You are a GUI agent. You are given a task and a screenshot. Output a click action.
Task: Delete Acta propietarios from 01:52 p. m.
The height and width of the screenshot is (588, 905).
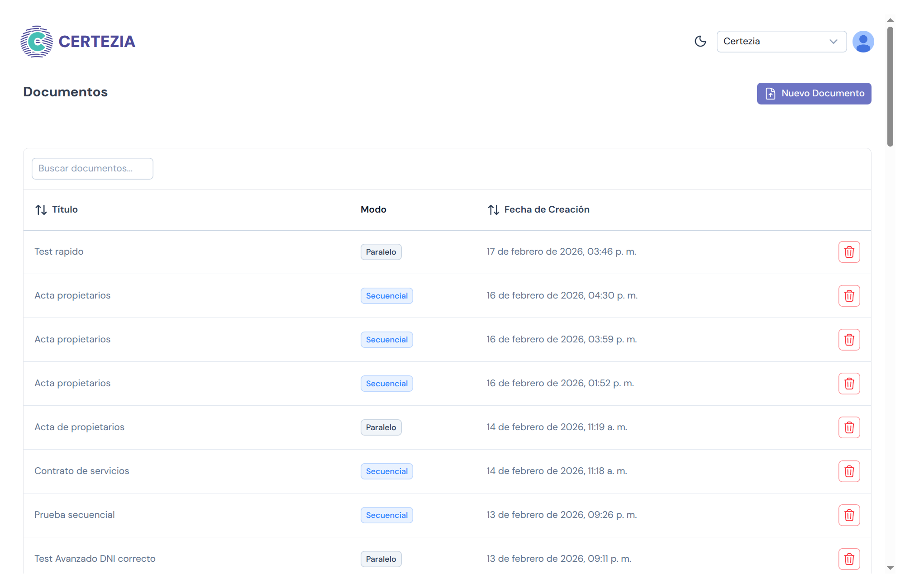[x=849, y=384]
